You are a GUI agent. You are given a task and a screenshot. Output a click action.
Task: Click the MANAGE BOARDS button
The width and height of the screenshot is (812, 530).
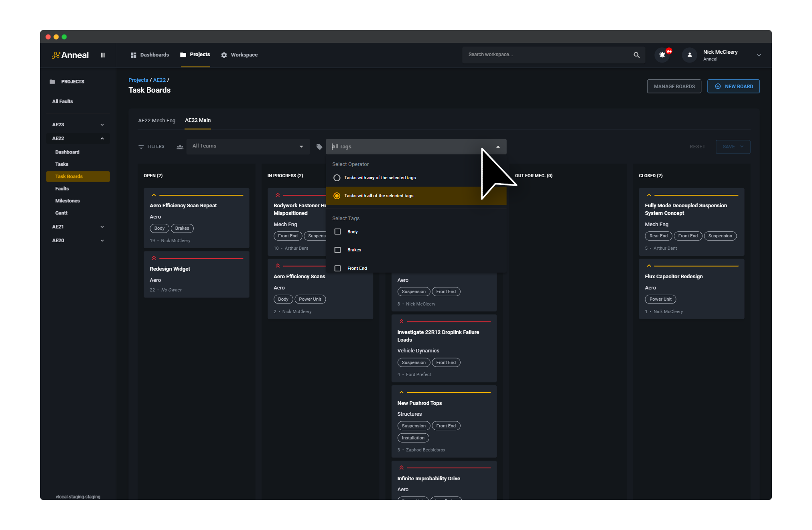(674, 86)
